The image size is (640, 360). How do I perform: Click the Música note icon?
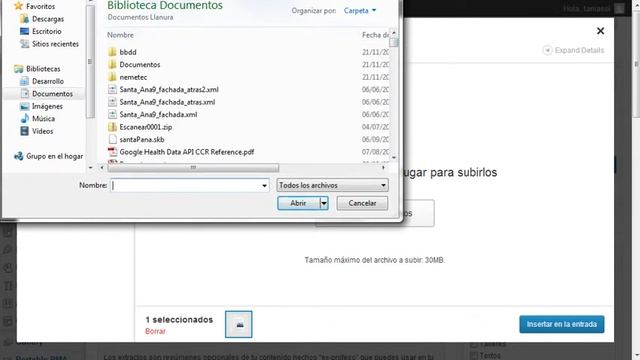coord(25,118)
